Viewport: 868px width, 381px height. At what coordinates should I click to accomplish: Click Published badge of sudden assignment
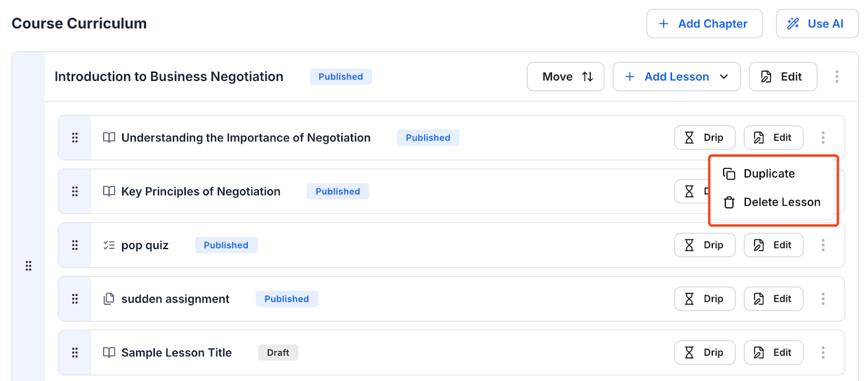click(x=286, y=299)
